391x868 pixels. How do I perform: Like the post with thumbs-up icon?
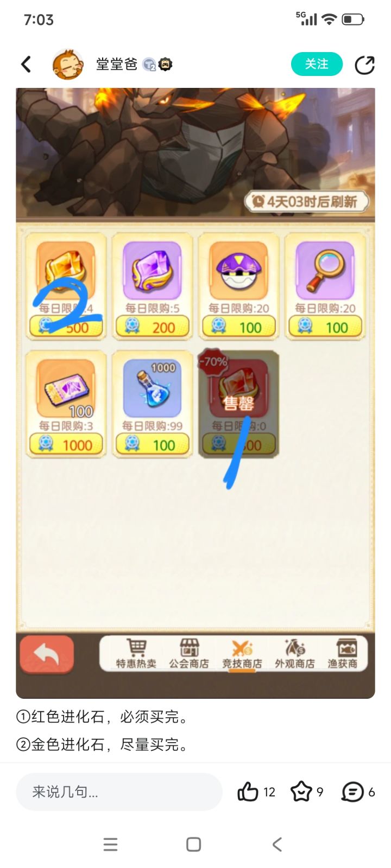click(248, 792)
